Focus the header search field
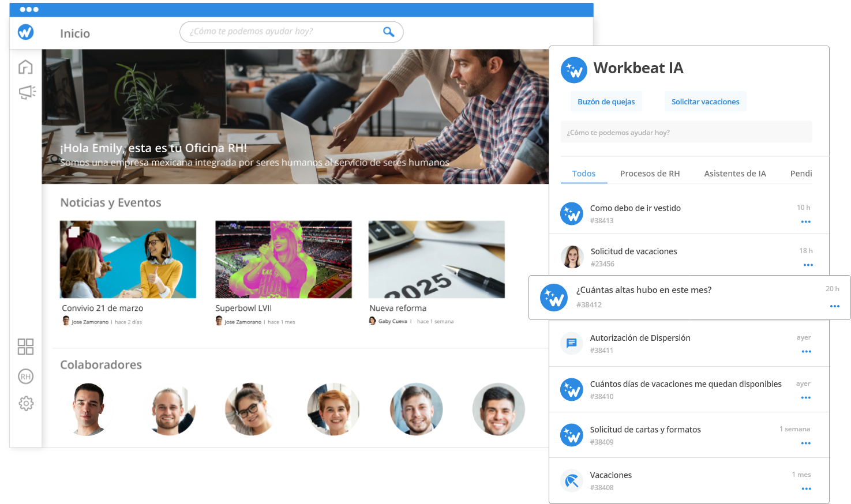The image size is (851, 504). tap(291, 32)
